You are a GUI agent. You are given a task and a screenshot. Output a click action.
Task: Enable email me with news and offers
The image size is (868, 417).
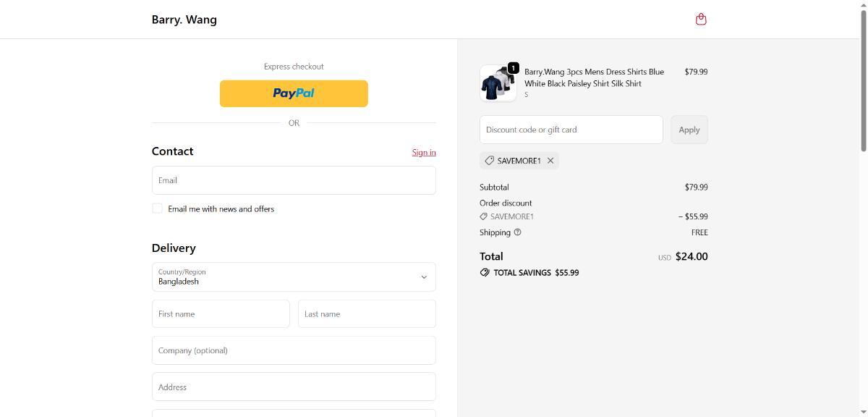[x=157, y=208]
